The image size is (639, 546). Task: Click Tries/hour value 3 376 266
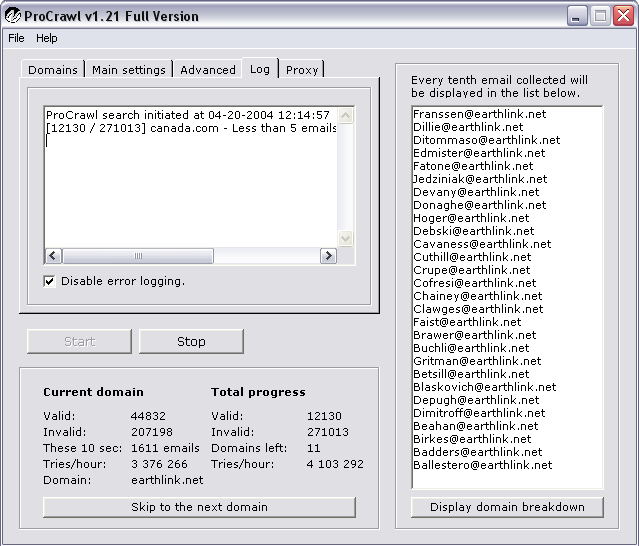click(x=159, y=464)
